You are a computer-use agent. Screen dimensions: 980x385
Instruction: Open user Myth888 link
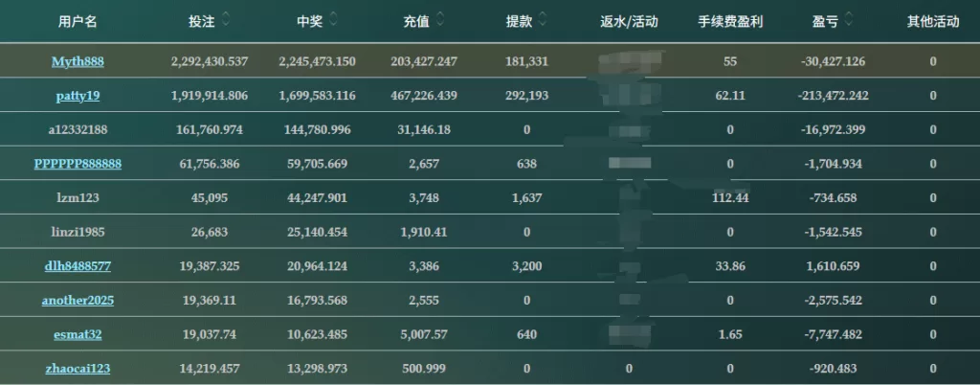point(78,61)
